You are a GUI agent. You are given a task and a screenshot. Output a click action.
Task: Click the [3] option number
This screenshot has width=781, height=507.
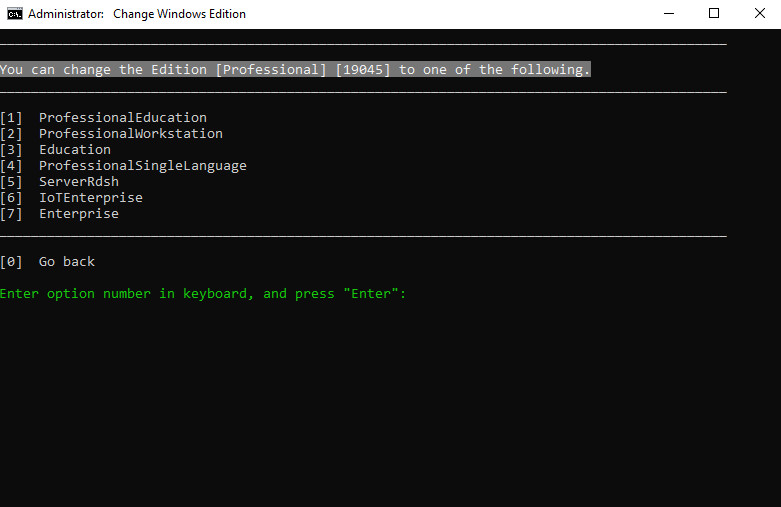11,150
